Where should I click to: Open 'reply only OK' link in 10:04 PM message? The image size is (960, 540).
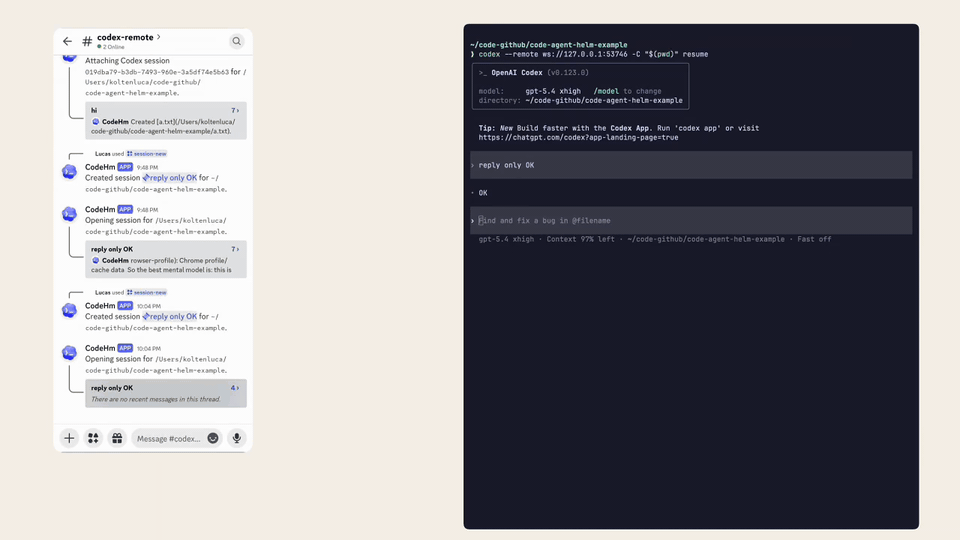[x=170, y=317]
